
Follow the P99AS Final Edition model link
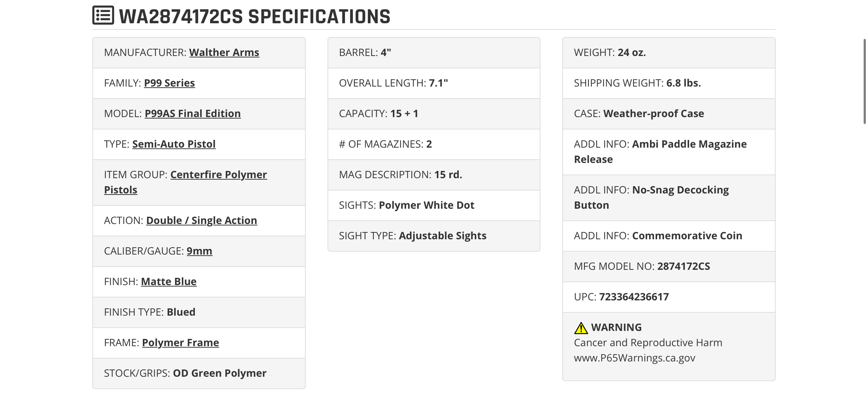pyautogui.click(x=193, y=113)
